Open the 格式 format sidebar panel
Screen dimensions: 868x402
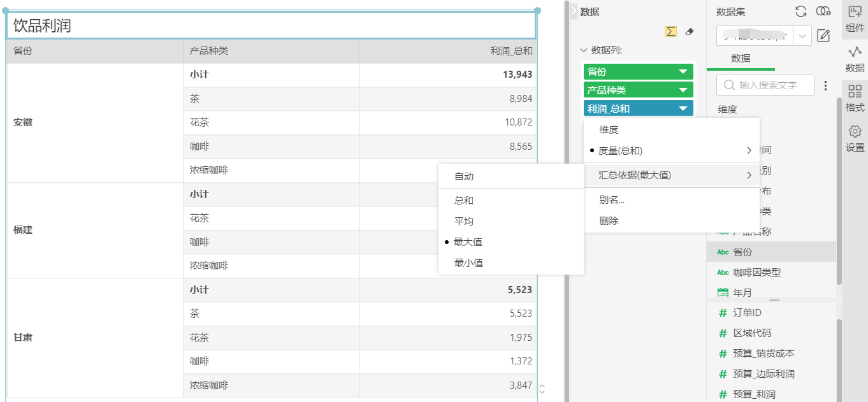[x=855, y=98]
